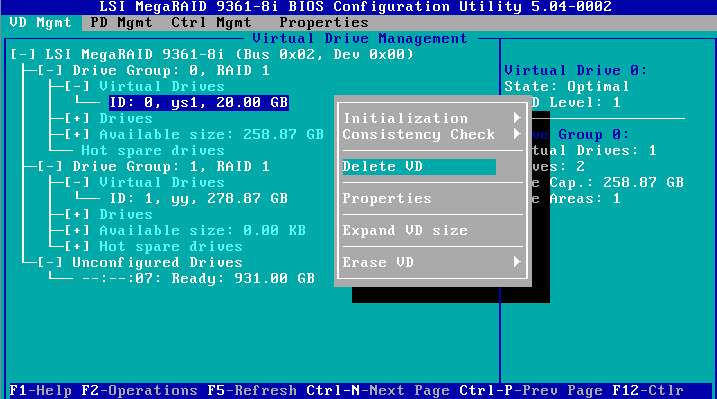Collapse Drive Group 0 RAID 1 node

[50, 70]
